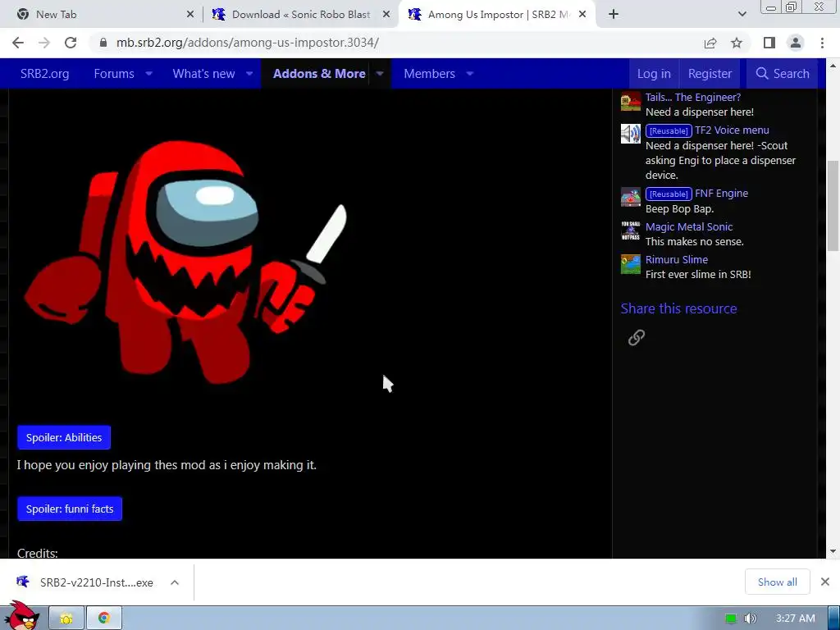This screenshot has width=840, height=630.
Task: Expand the Members dropdown arrow
Action: click(470, 73)
